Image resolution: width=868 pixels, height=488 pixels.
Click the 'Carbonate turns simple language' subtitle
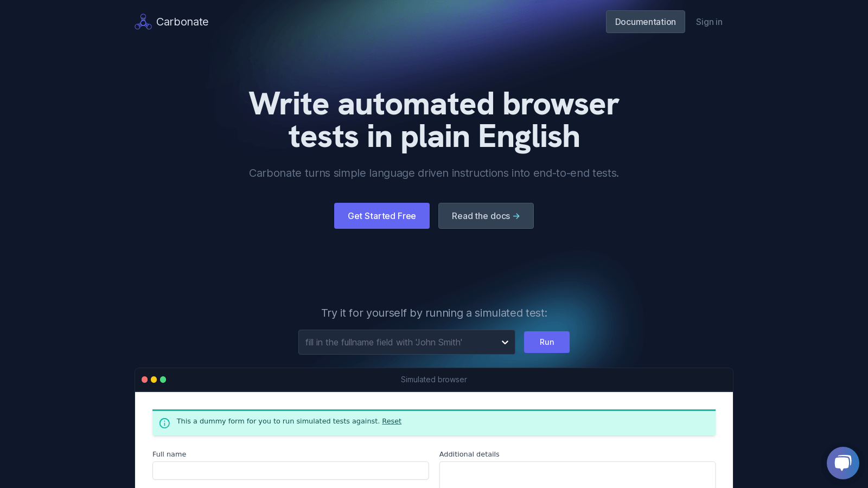434,173
